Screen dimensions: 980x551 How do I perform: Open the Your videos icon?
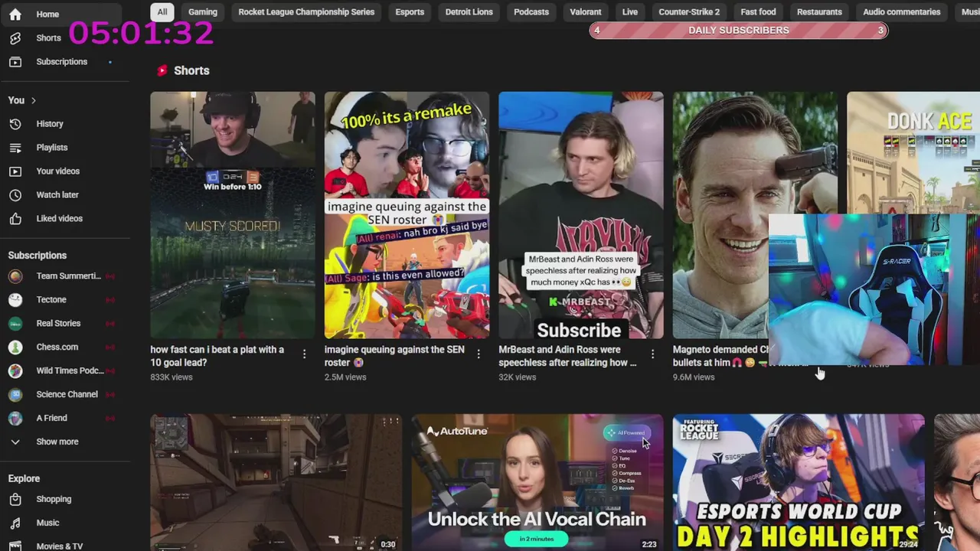click(x=15, y=171)
